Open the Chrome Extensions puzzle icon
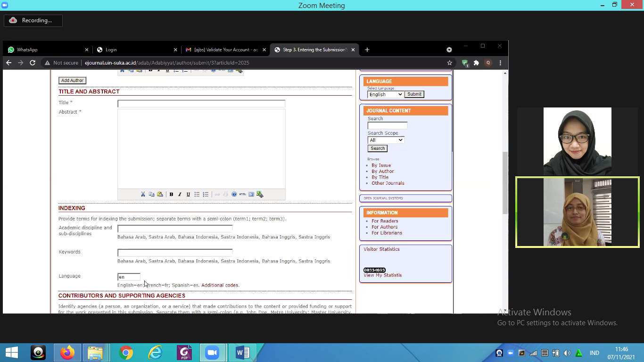 (x=476, y=63)
